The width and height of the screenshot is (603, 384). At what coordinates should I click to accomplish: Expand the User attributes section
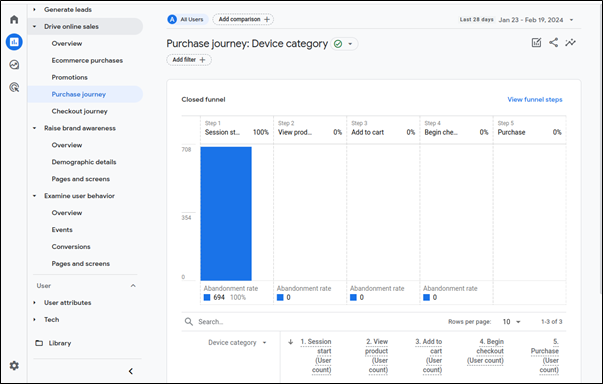click(35, 303)
